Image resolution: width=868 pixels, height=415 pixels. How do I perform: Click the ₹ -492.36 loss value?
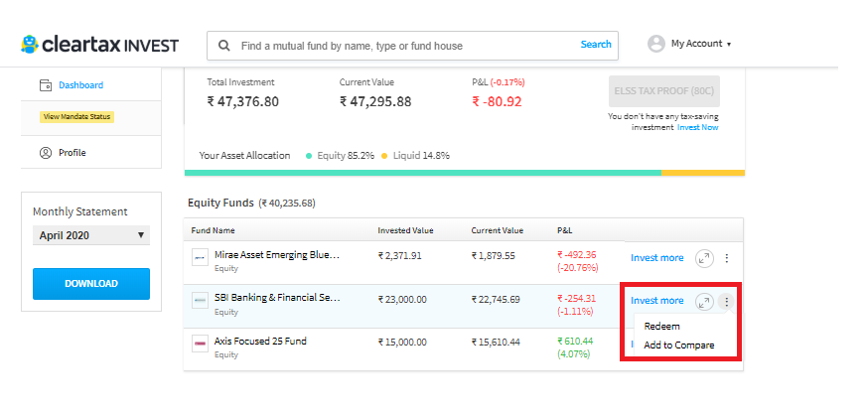pyautogui.click(x=577, y=254)
